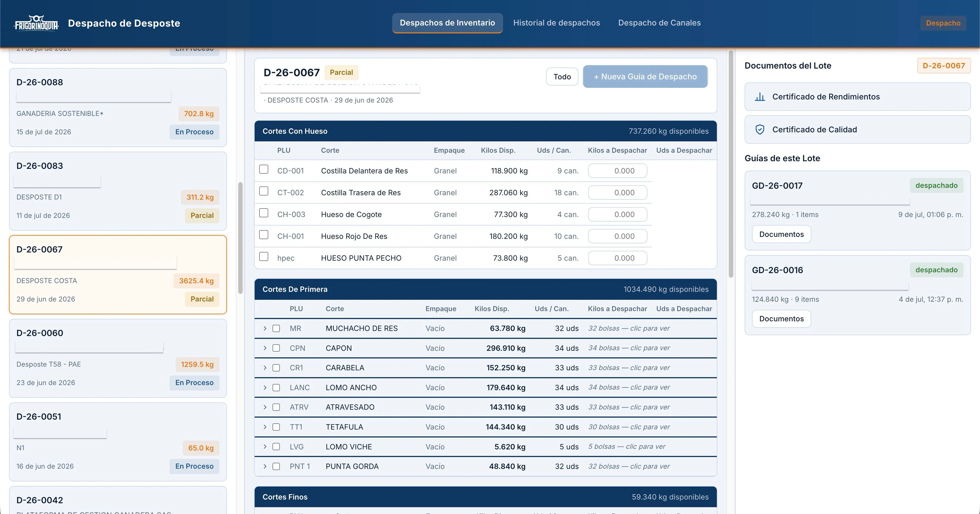
Task: Go to Despacho de Canales tab
Action: [659, 23]
